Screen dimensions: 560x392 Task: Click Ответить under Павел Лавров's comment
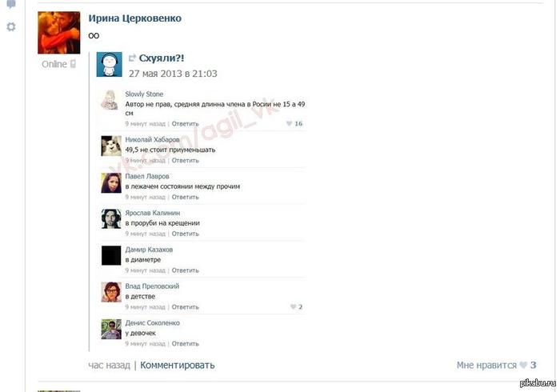[185, 197]
